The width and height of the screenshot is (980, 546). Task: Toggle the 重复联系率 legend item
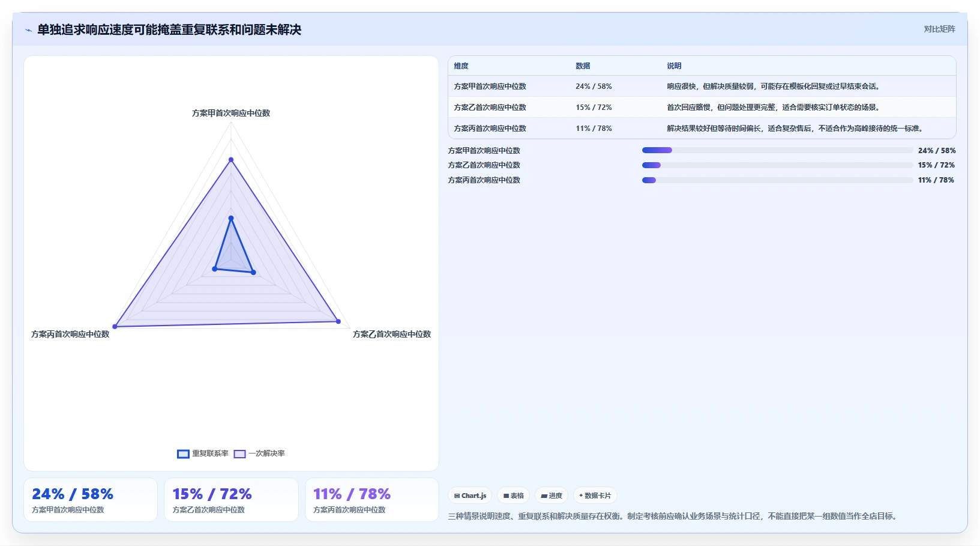point(203,453)
